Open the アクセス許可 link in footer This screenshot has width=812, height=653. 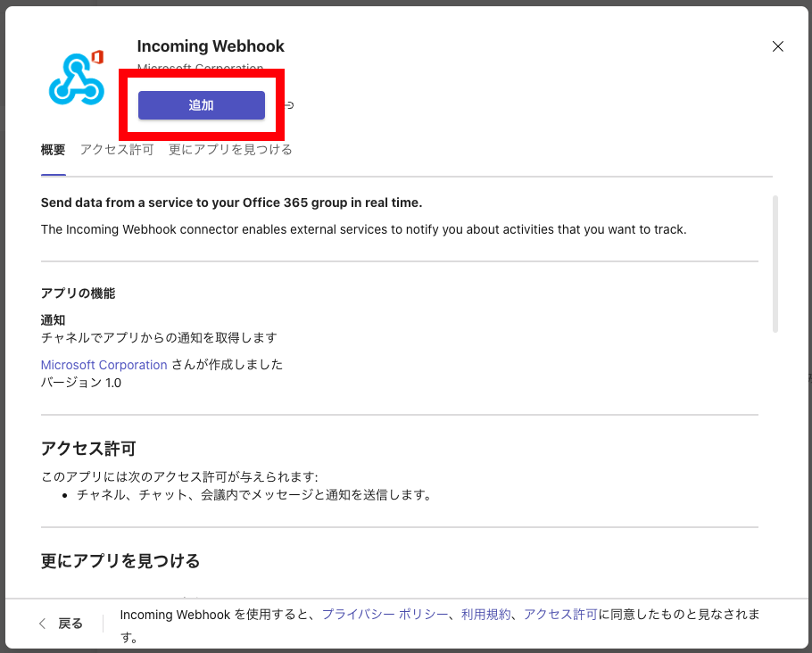pyautogui.click(x=560, y=614)
